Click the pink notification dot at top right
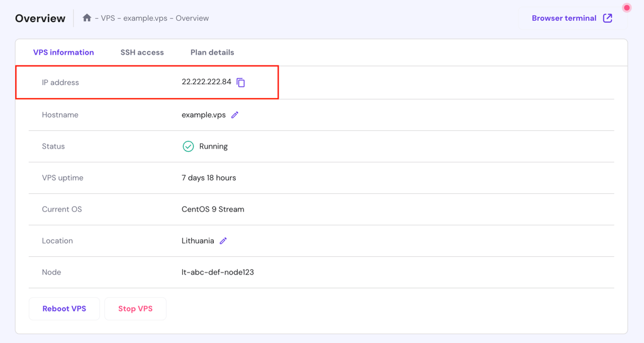The image size is (644, 343). [x=627, y=8]
